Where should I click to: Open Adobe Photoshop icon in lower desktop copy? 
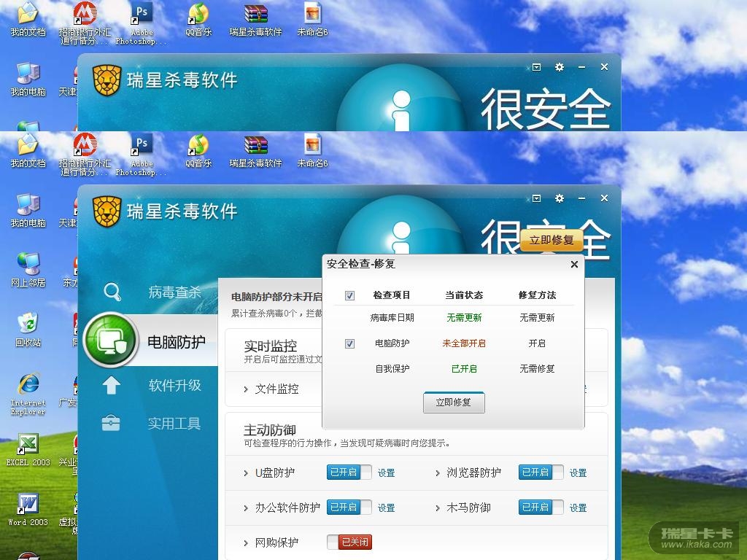[142, 155]
